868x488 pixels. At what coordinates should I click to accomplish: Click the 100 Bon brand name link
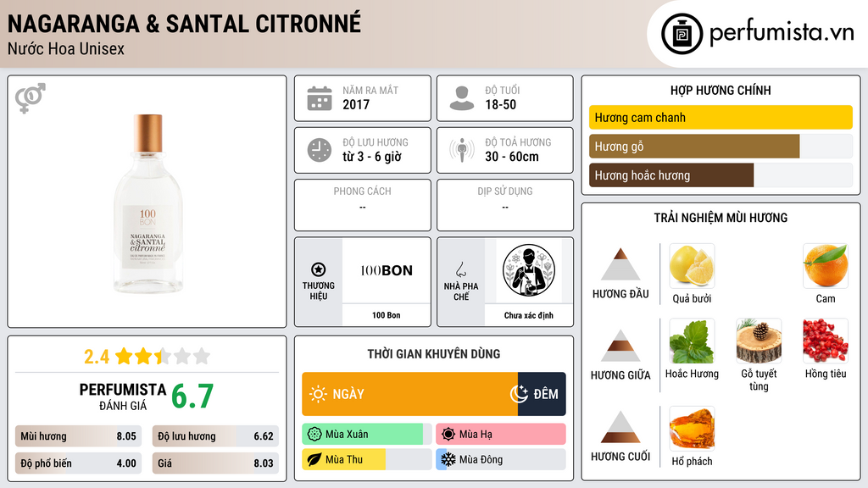click(386, 315)
